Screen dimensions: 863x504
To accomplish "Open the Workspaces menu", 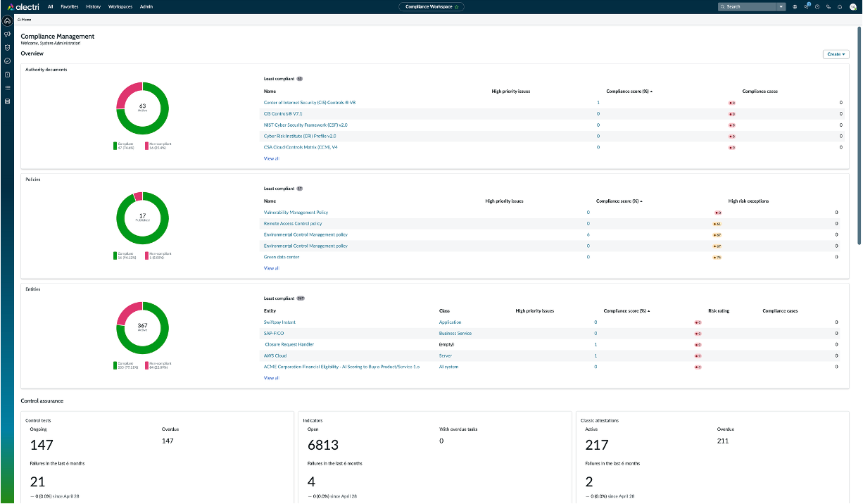I will [x=120, y=6].
